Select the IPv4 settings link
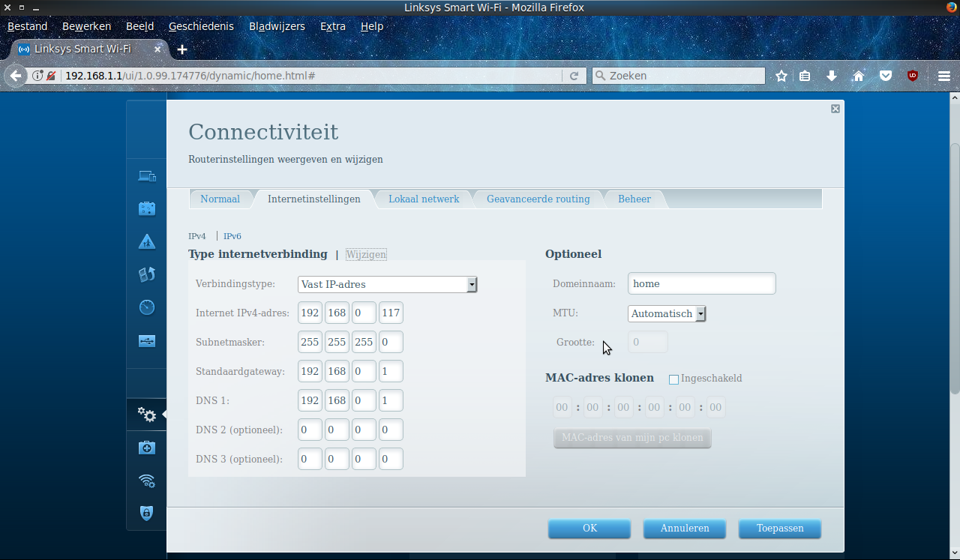 tap(197, 236)
